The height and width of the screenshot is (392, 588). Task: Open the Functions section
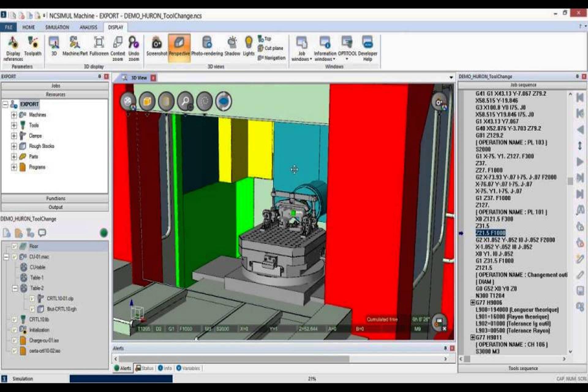pyautogui.click(x=55, y=198)
